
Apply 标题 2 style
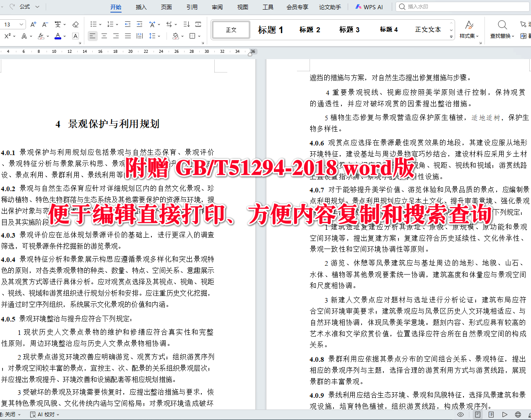click(x=310, y=30)
